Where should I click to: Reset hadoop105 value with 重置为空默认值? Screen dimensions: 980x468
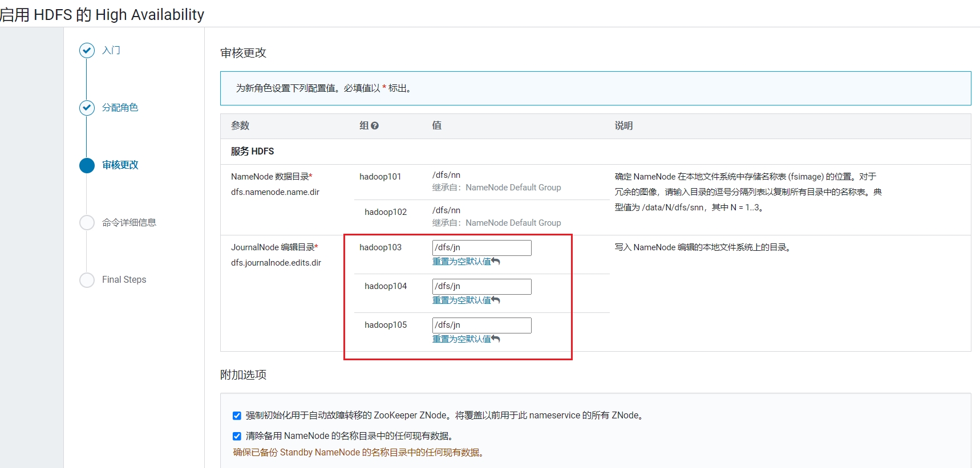pyautogui.click(x=466, y=339)
